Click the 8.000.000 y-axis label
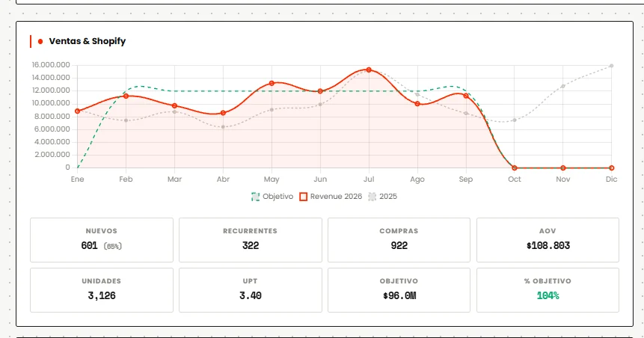The height and width of the screenshot is (338, 644). 52,116
